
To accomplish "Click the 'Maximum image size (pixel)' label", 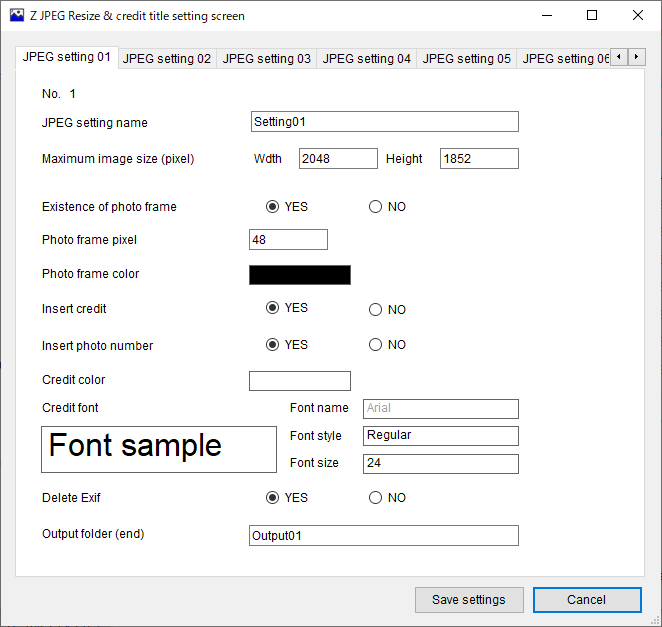I will [118, 159].
